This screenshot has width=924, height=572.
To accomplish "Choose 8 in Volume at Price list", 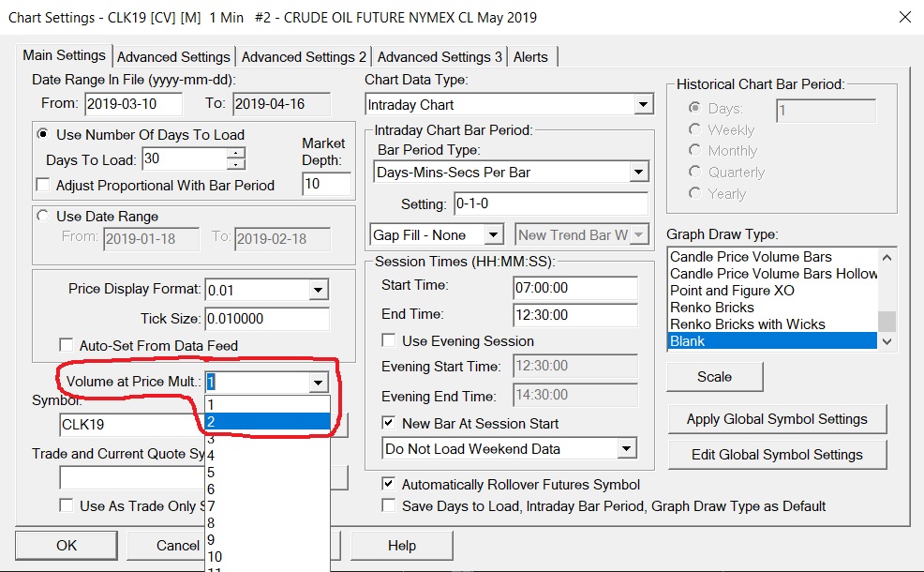I will (x=267, y=523).
